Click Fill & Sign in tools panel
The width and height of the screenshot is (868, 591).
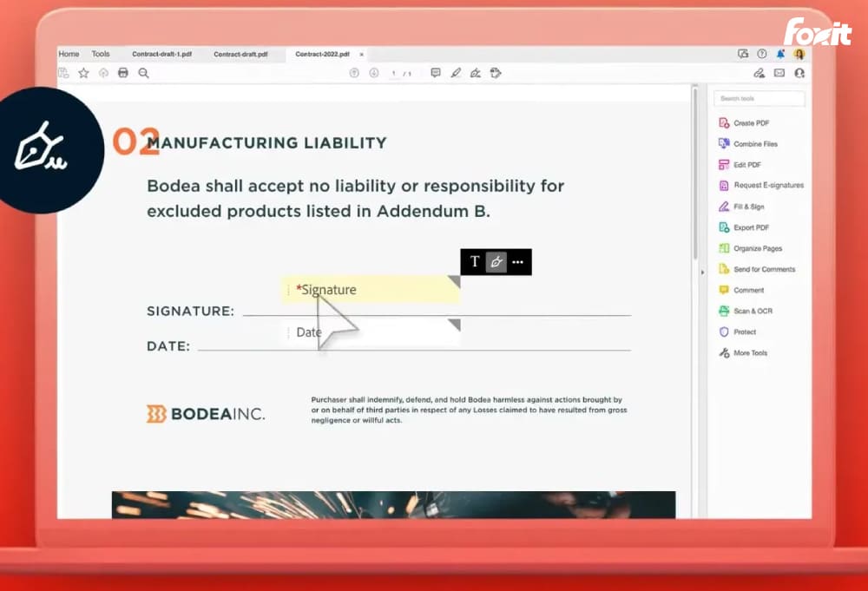click(x=748, y=207)
